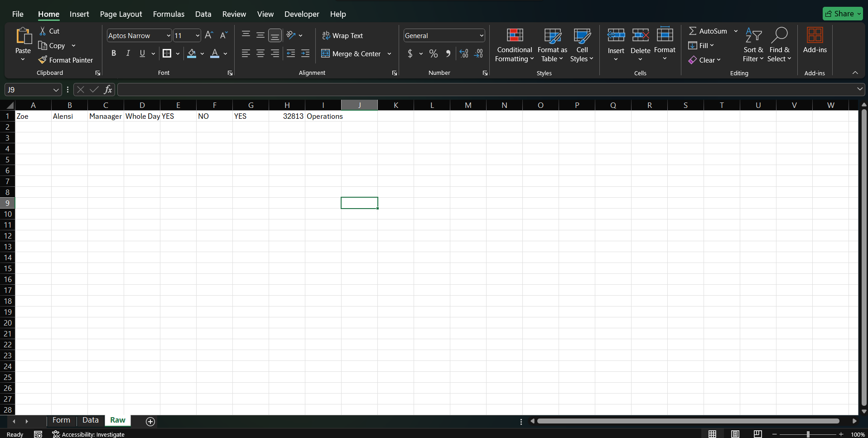Switch to the Formulas ribbon tab
Viewport: 868px width, 438px height.
click(x=169, y=14)
